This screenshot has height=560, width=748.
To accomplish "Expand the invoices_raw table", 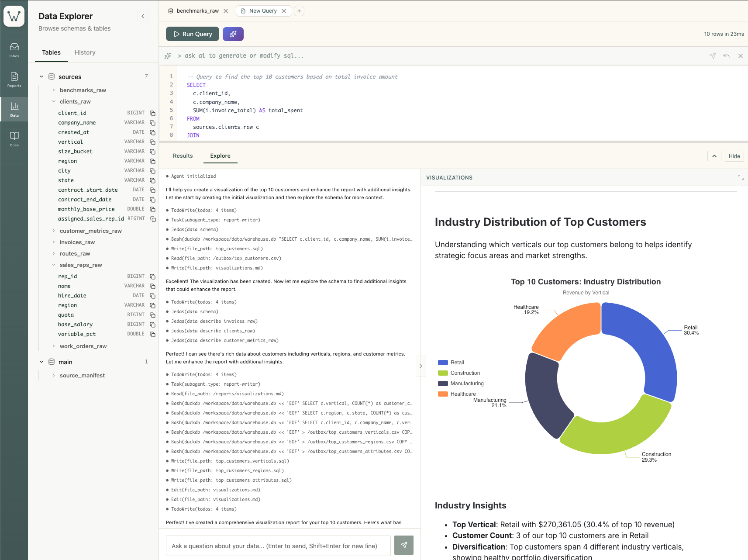I will point(77,242).
